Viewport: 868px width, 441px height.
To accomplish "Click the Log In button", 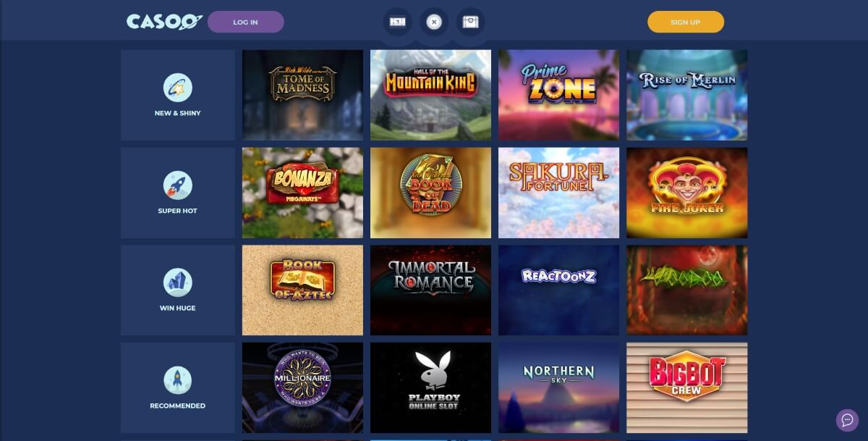I will 245,22.
